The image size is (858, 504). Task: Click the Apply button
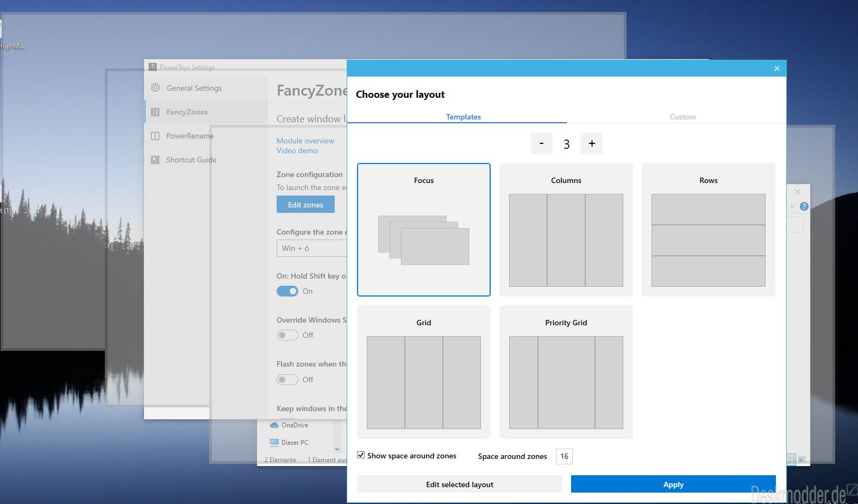click(673, 484)
